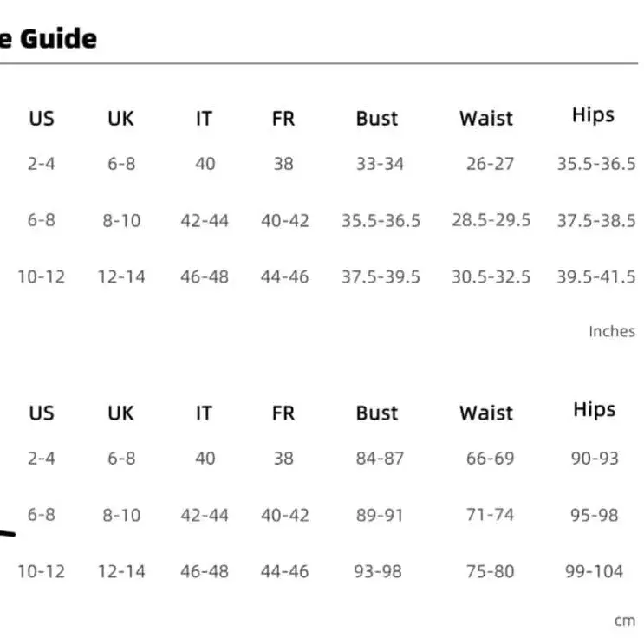Click the 39.5-41.5 hips value
644x644 pixels.
pyautogui.click(x=595, y=276)
